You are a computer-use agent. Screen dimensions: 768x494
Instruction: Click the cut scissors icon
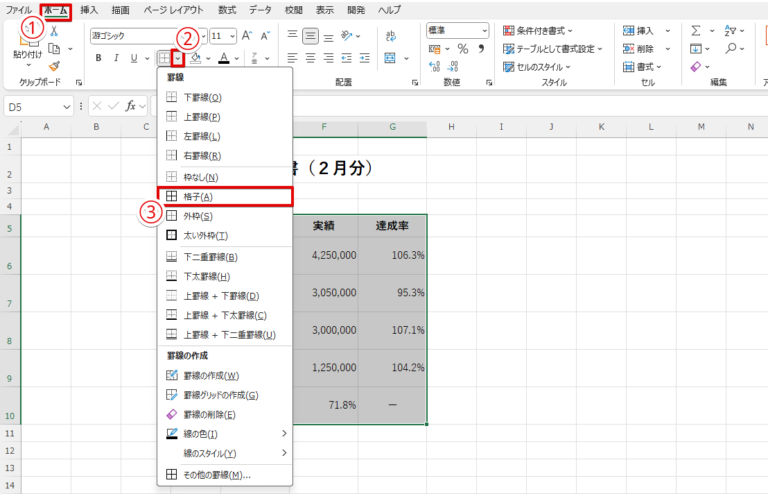[x=54, y=32]
